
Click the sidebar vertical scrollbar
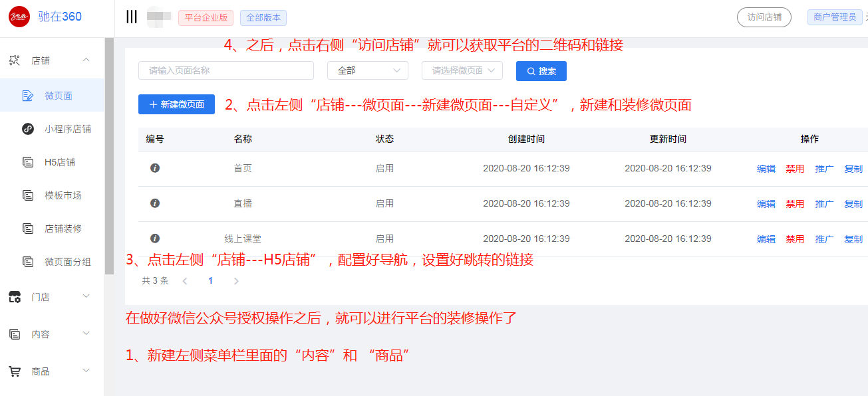point(109,156)
